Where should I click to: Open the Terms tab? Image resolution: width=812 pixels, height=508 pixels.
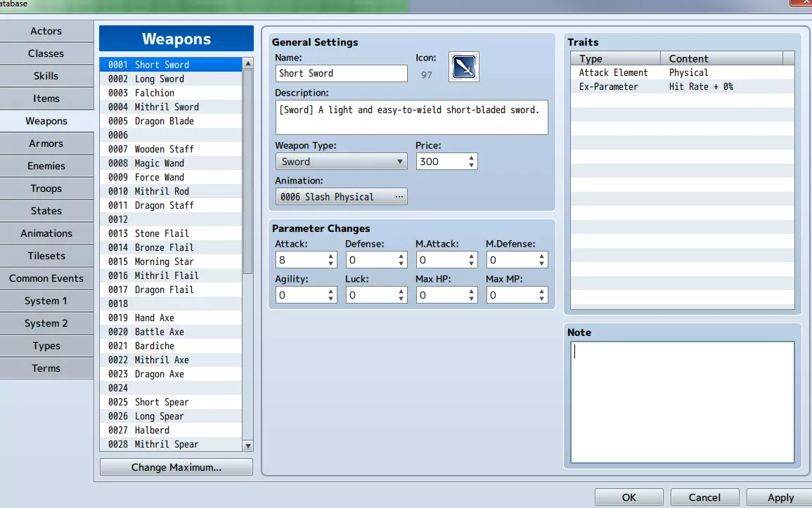tap(46, 368)
